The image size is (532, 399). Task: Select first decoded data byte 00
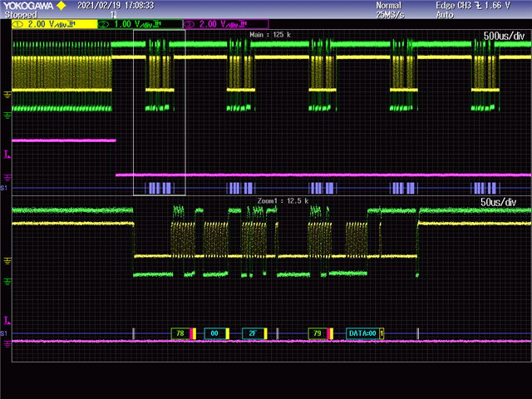click(214, 333)
